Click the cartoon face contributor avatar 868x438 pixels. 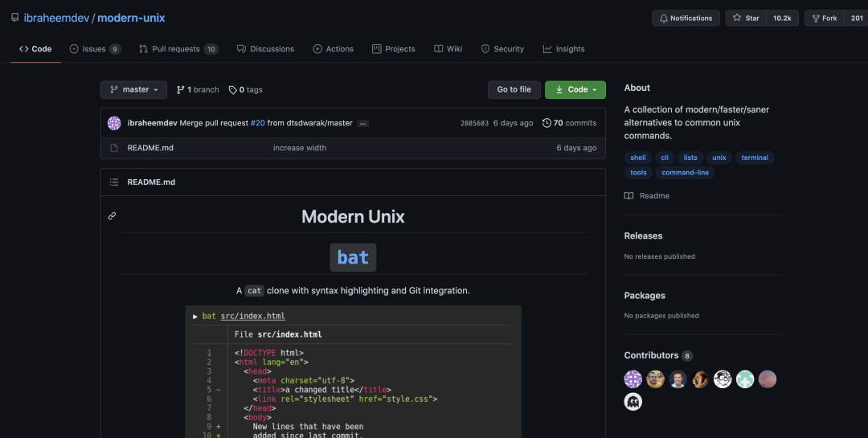723,379
